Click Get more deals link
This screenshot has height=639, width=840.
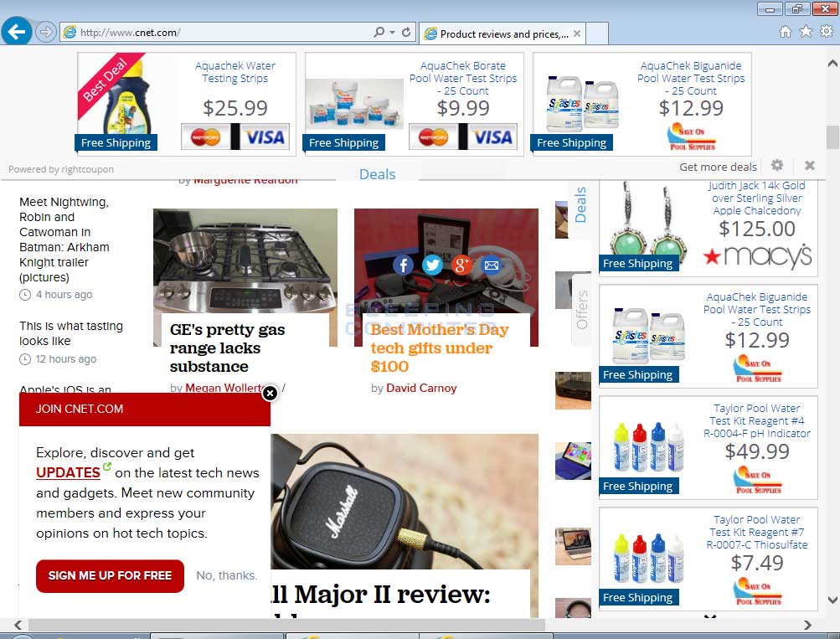coord(718,167)
